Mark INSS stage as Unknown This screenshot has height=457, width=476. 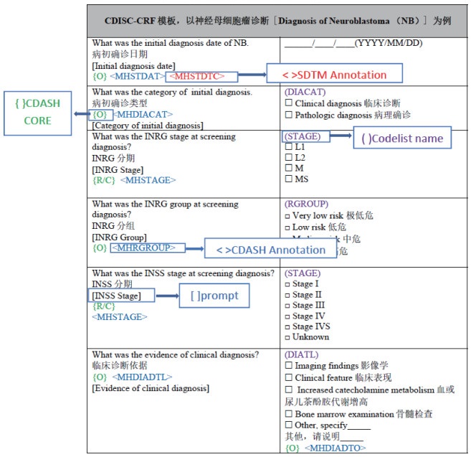point(288,337)
